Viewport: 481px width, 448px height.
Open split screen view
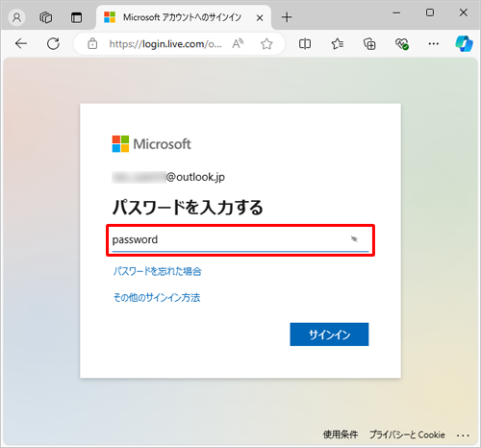pos(305,43)
